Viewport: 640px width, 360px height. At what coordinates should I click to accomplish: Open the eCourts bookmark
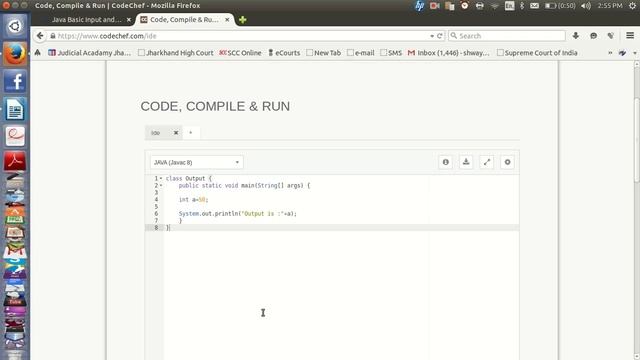tap(284, 53)
